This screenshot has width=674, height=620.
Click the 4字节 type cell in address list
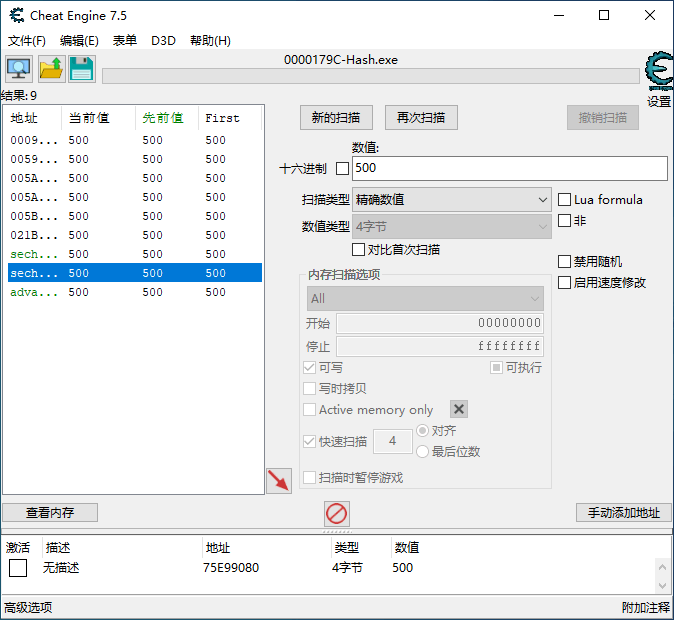(347, 568)
